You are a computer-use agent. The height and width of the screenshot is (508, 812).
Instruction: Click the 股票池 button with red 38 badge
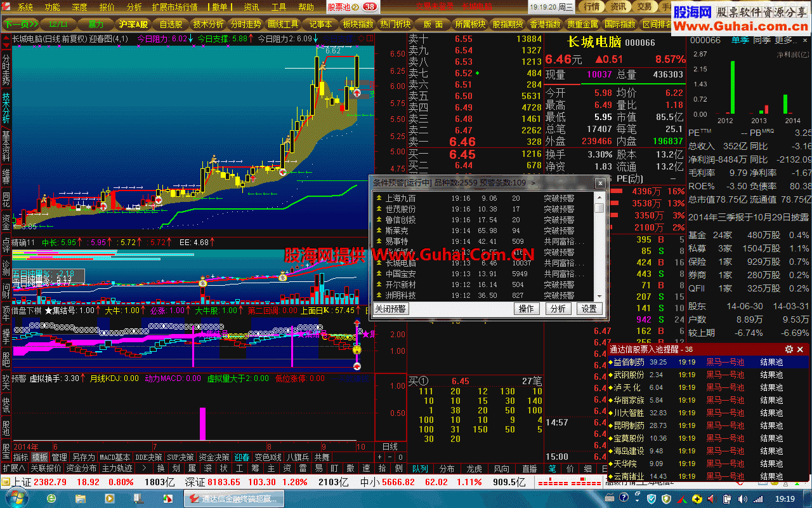(353, 7)
